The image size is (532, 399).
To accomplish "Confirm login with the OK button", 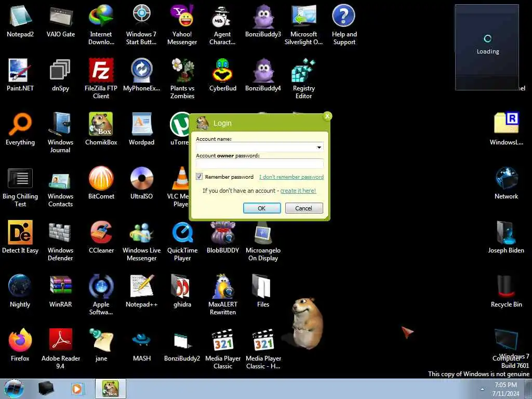I will tap(262, 208).
